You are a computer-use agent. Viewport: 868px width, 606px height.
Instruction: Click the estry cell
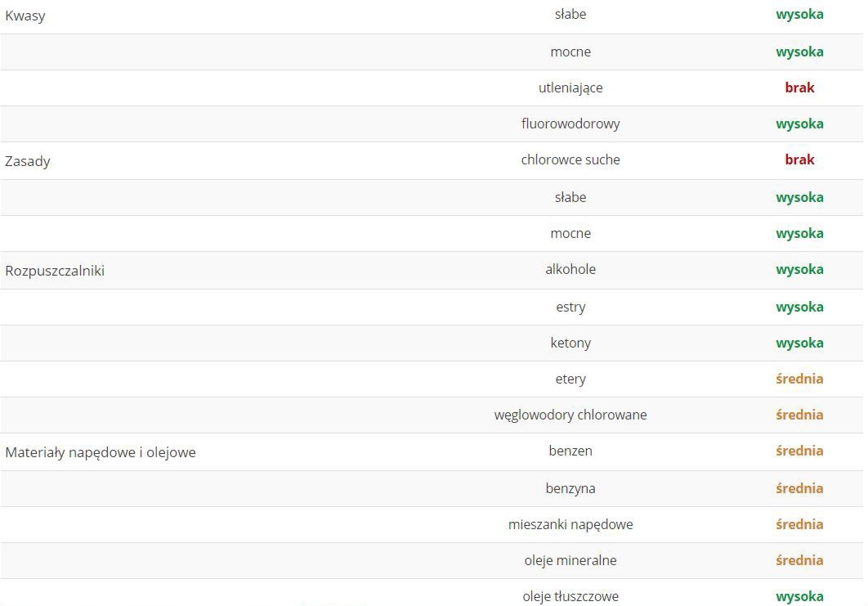point(570,307)
